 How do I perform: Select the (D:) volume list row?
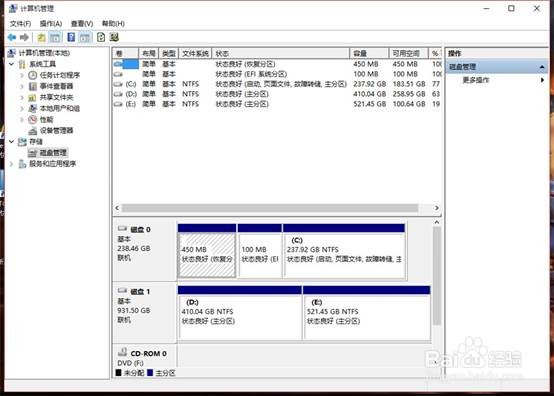277,94
